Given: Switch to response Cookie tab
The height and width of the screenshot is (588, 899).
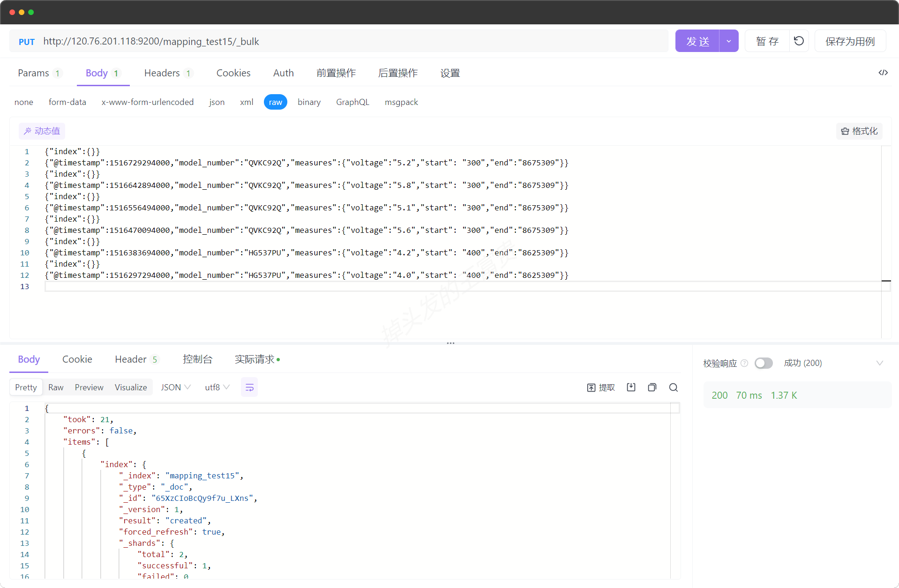Looking at the screenshot, I should [x=77, y=359].
